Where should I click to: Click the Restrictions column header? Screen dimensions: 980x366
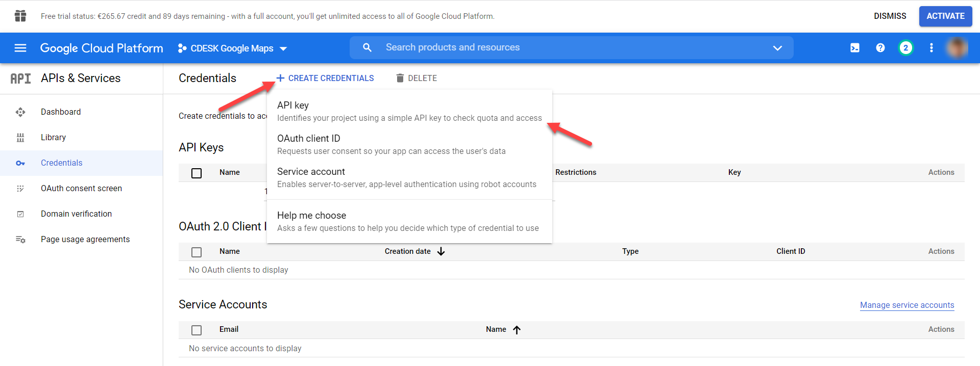click(576, 172)
